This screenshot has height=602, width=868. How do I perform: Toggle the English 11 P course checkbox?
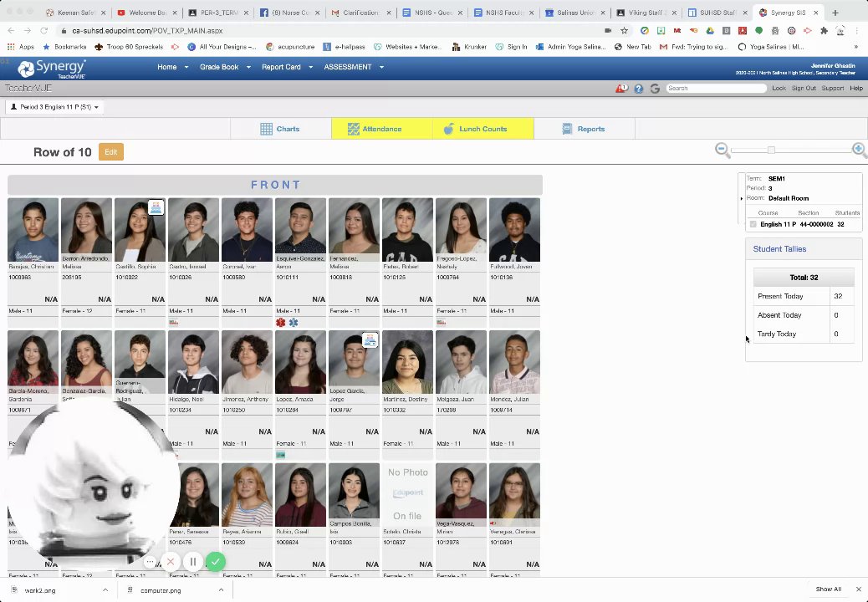tap(753, 225)
